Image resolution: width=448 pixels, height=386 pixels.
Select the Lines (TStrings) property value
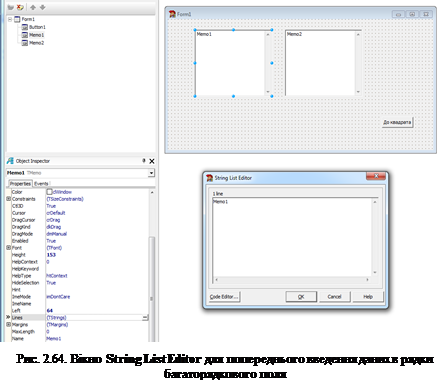tap(56, 318)
